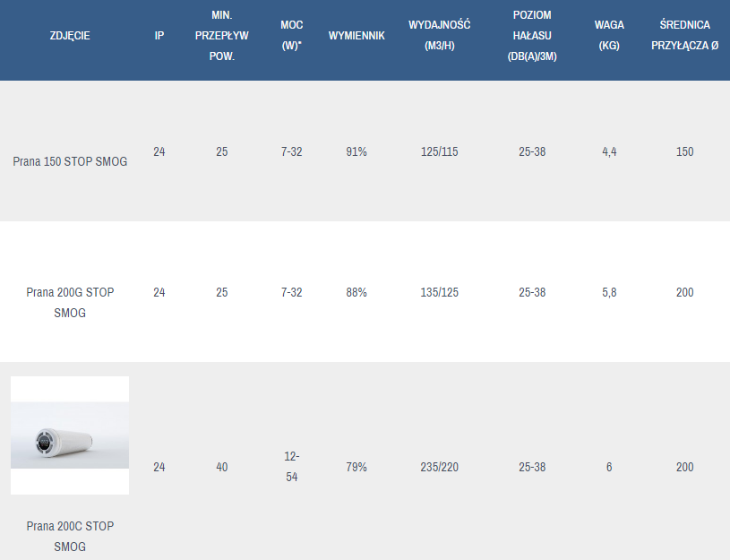Click the 'Prana 150 STOP SMOG' product name

pos(70,161)
